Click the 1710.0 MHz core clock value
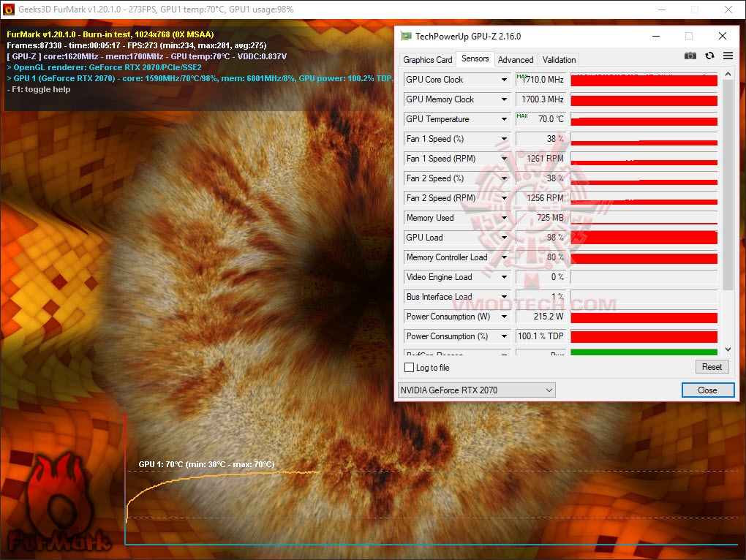The image size is (746, 560). [x=541, y=80]
